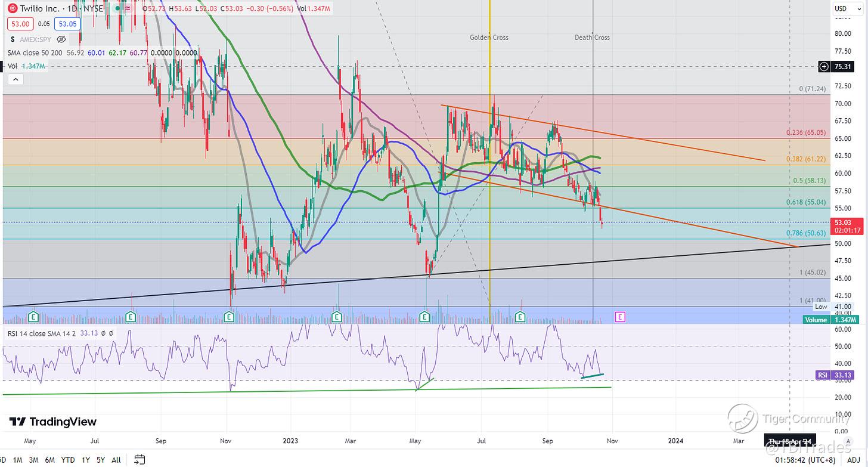This screenshot has width=868, height=467.
Task: Select the 5Y time range
Action: [x=101, y=460]
